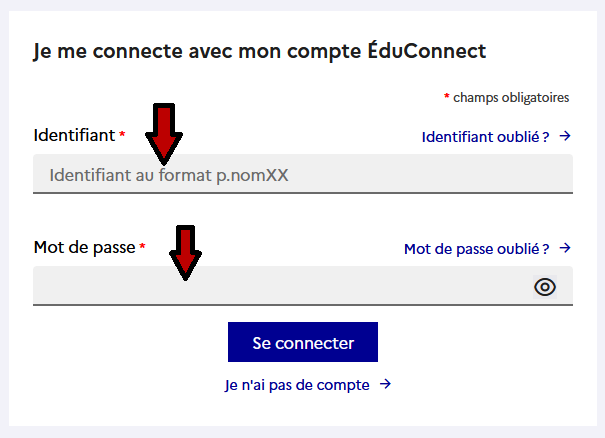Open the 'Mot de passe oublié ?' link
Image resolution: width=605 pixels, height=438 pixels.
pyautogui.click(x=477, y=248)
